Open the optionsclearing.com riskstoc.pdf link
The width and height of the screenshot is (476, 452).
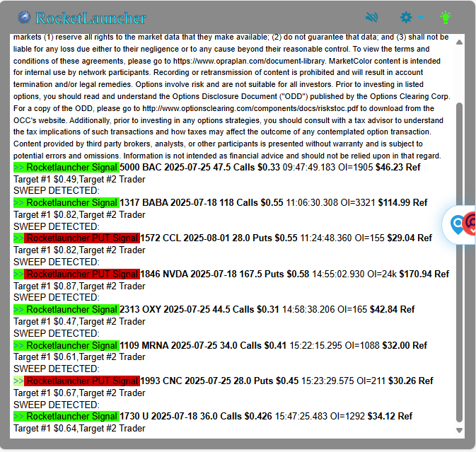(250, 108)
